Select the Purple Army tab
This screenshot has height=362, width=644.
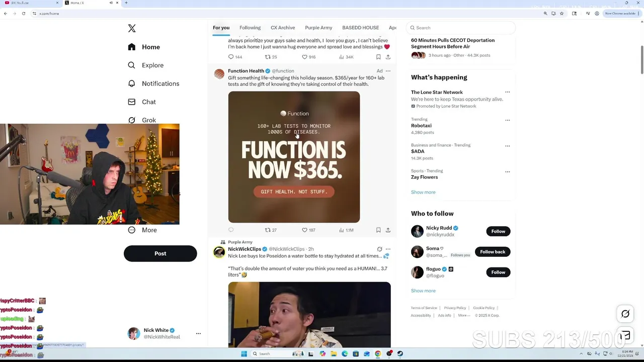tap(318, 28)
